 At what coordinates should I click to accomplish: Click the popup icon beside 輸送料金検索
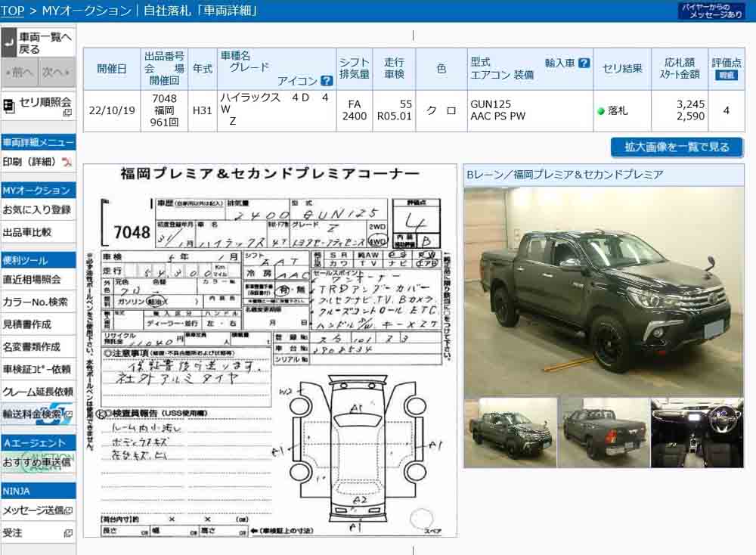[69, 414]
